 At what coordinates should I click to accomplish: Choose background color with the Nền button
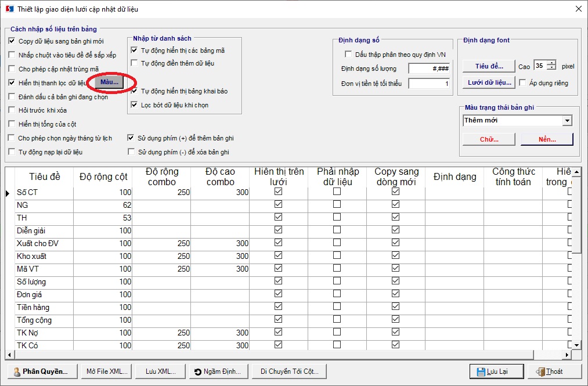(x=547, y=139)
